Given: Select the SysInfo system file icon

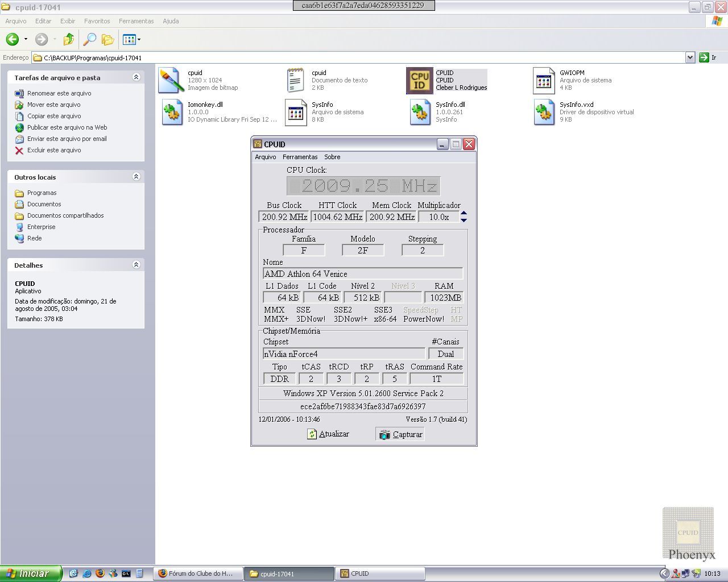Looking at the screenshot, I should (295, 112).
